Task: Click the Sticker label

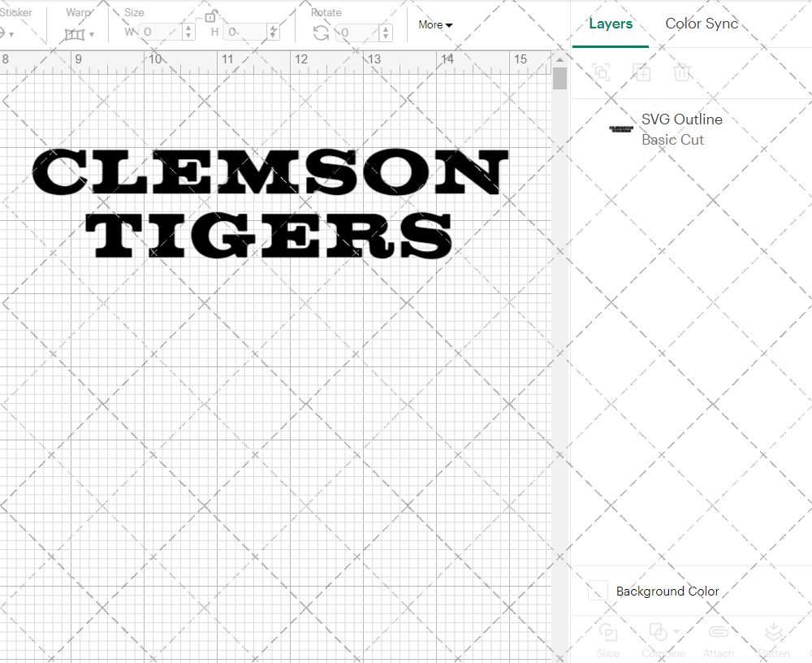Action: coord(17,12)
